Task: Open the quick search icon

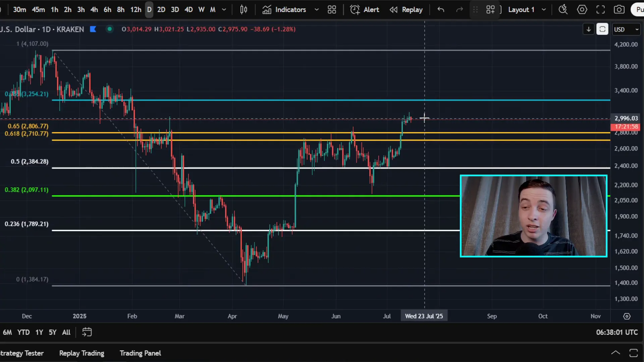Action: (x=563, y=9)
